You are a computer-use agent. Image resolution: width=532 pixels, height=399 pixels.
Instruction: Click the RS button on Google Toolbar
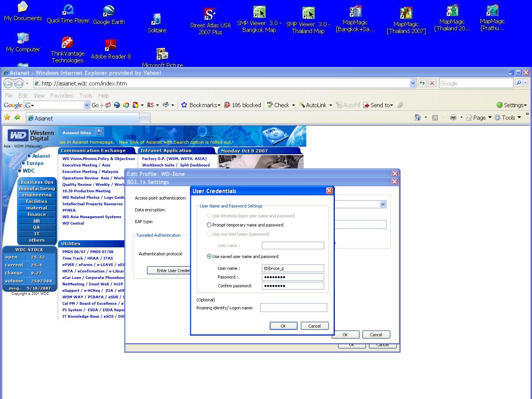[x=150, y=105]
